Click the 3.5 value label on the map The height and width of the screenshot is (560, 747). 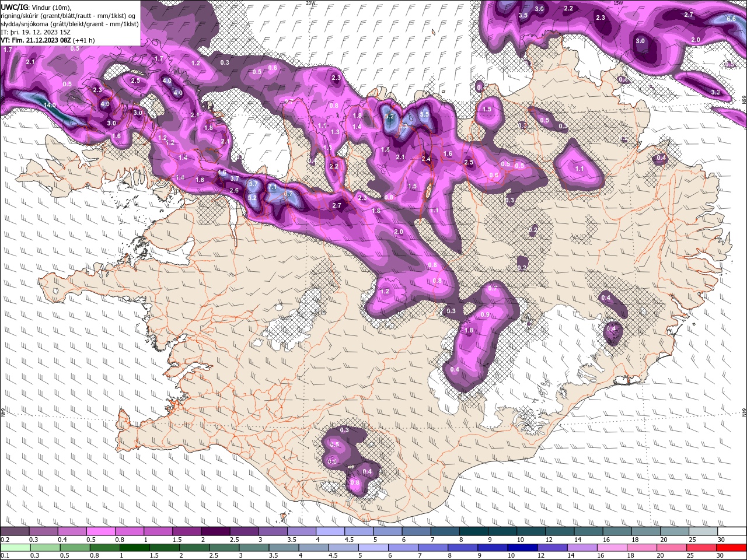point(523,15)
